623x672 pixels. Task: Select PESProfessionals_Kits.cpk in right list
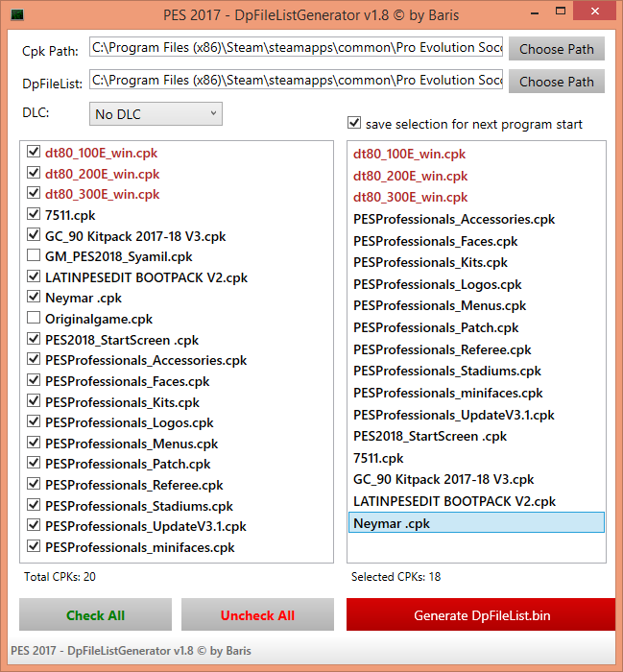click(x=476, y=262)
